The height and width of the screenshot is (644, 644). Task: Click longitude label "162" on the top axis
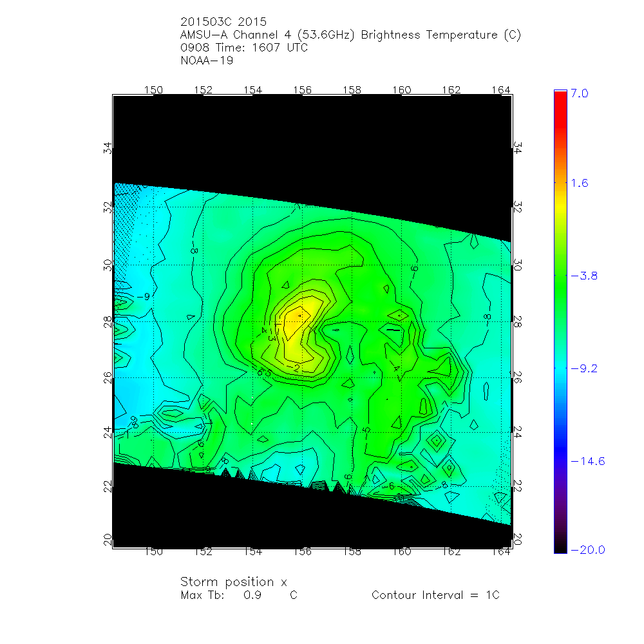pos(451,90)
